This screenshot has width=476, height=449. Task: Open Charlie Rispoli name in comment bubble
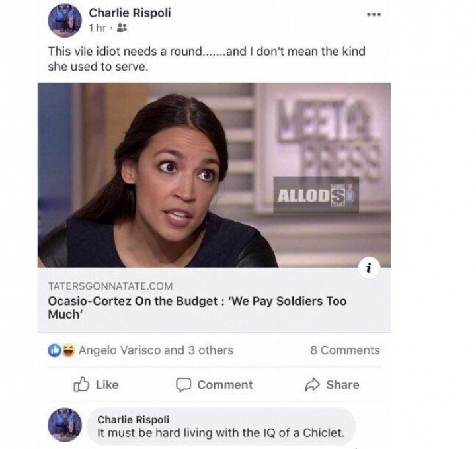[x=134, y=419]
